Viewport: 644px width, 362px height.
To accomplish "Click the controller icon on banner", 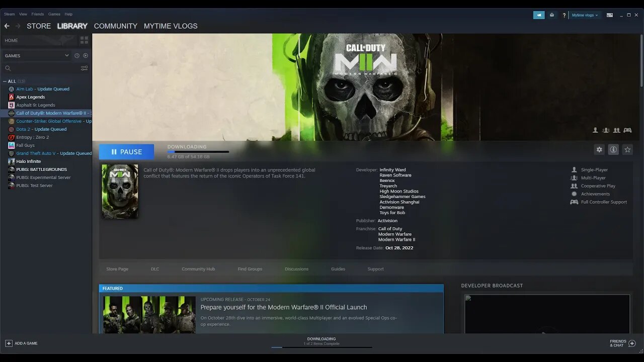I will click(x=627, y=130).
